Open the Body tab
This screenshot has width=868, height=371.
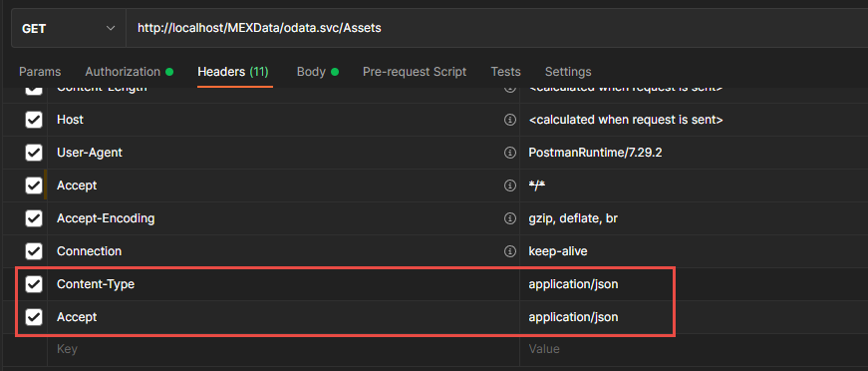(318, 72)
